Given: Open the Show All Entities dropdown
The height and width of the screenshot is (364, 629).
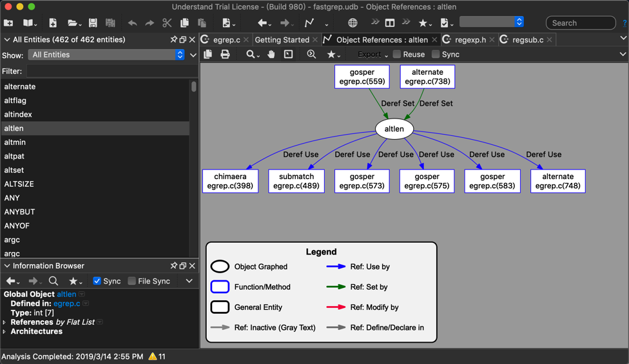Looking at the screenshot, I should pyautogui.click(x=107, y=55).
